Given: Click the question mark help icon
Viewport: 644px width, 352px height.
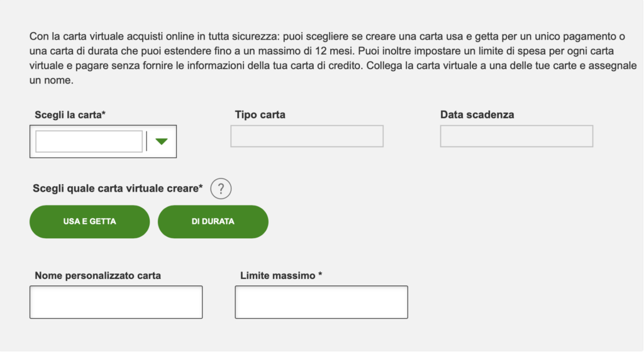Looking at the screenshot, I should pyautogui.click(x=221, y=189).
